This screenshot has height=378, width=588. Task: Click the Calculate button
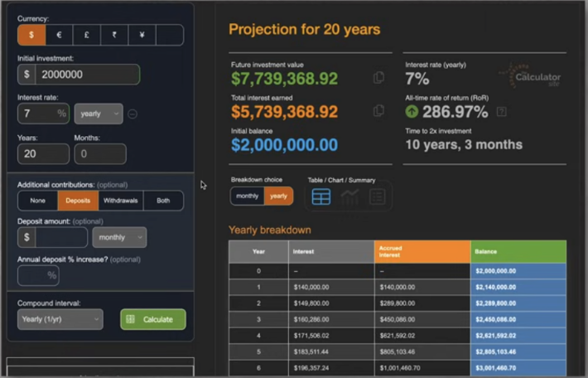(x=153, y=319)
